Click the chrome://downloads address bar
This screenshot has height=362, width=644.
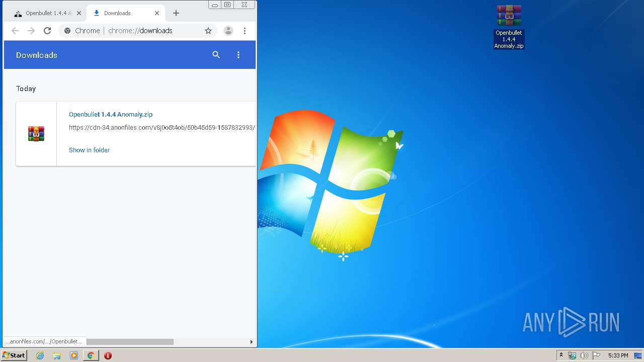coord(138,31)
